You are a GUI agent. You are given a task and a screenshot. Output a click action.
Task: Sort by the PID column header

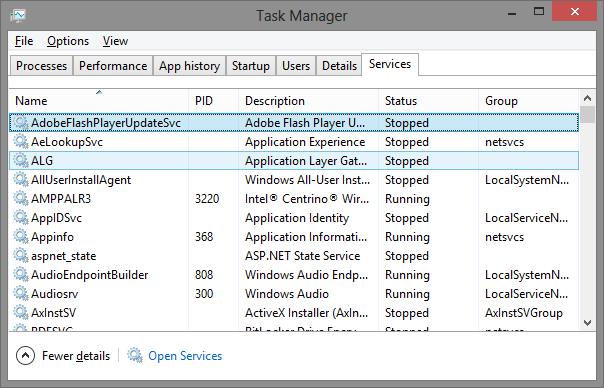[213, 101]
